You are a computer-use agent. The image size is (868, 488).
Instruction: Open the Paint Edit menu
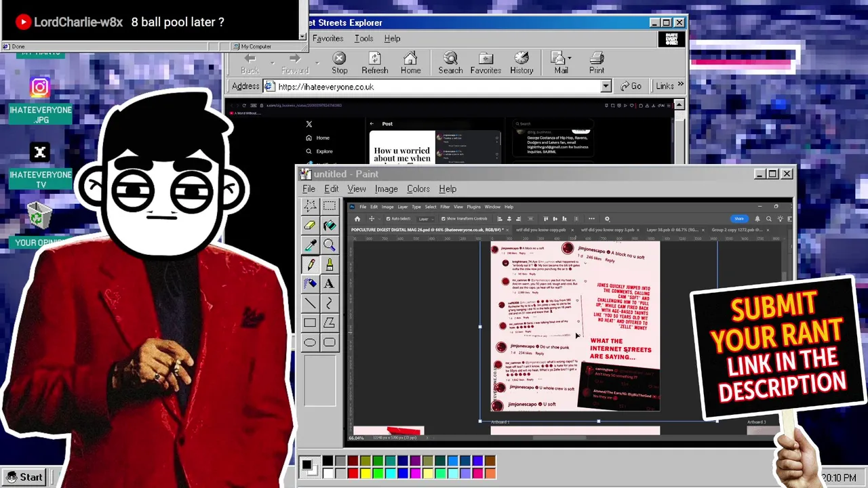[331, 189]
